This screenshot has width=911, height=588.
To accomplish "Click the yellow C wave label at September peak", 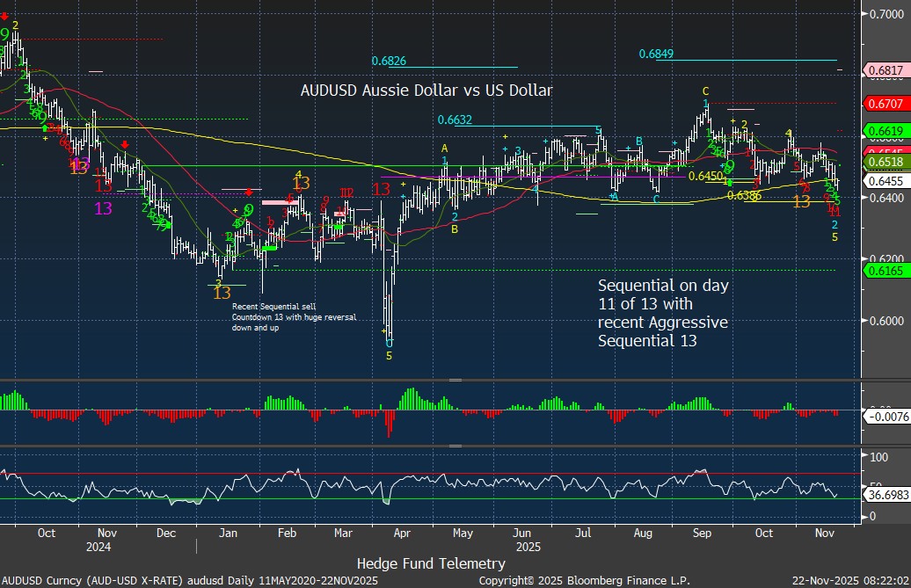I will (704, 91).
